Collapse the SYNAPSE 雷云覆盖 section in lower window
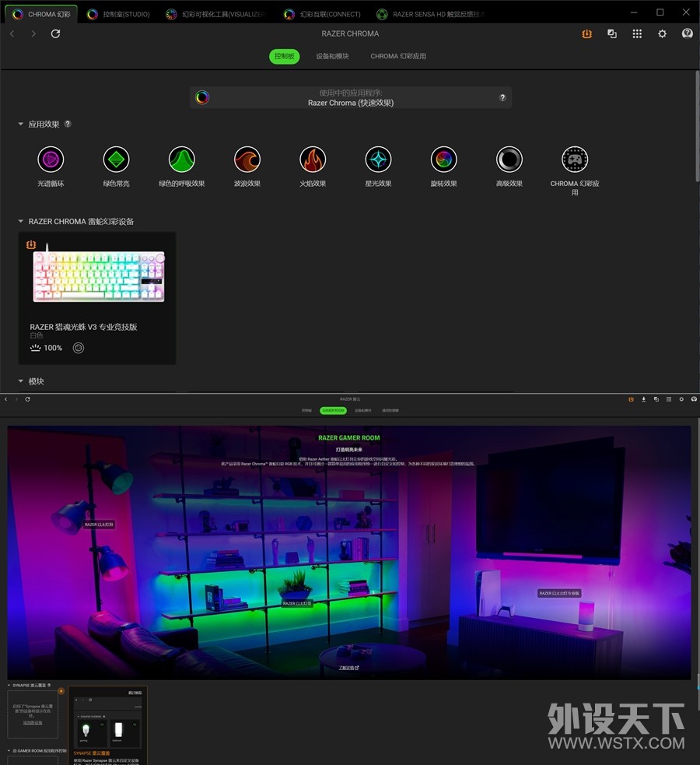This screenshot has height=765, width=700. (x=9, y=685)
